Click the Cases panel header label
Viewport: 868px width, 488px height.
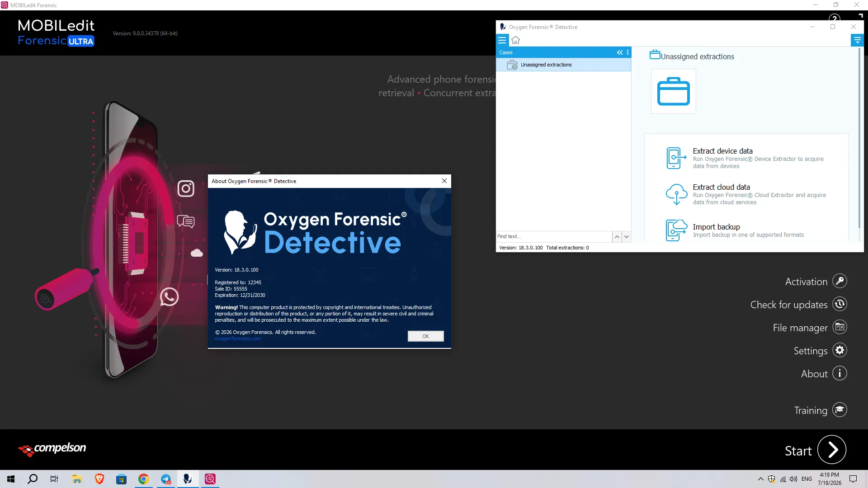pos(506,52)
